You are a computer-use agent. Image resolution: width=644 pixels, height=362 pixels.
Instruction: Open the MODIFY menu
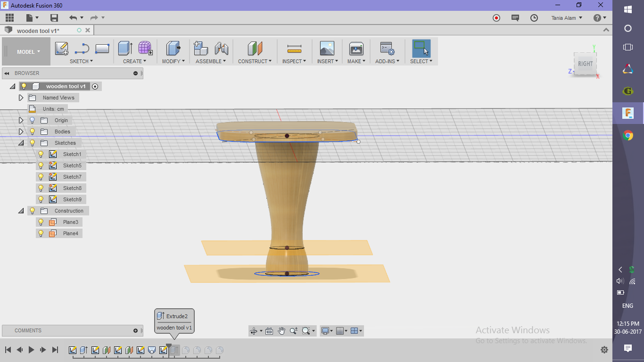173,61
